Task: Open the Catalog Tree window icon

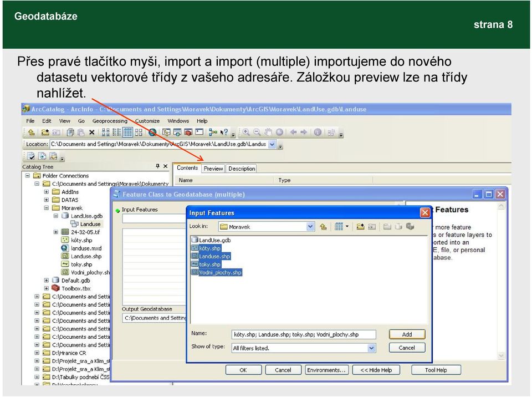Action: point(166,133)
